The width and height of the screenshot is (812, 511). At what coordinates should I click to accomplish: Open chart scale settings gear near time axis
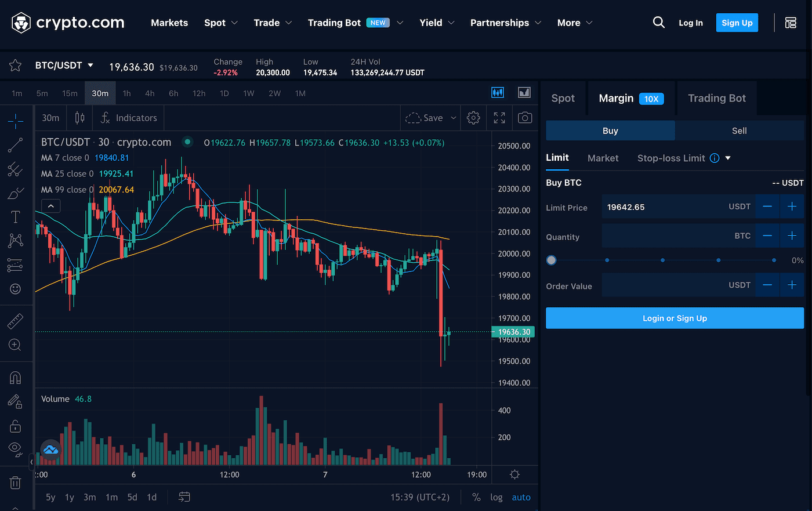(x=514, y=474)
